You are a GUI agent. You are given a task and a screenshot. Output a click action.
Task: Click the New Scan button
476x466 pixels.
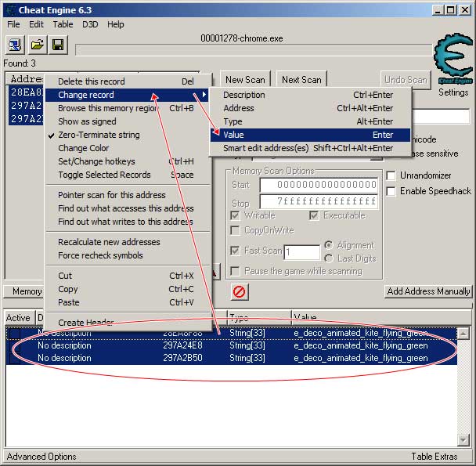[x=245, y=80]
